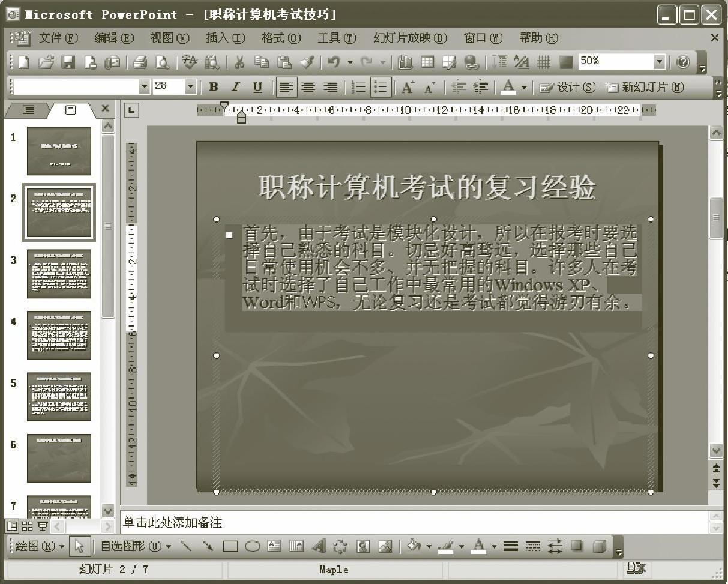Image resolution: width=728 pixels, height=584 pixels.
Task: Select the Oval drawing tool
Action: [252, 546]
